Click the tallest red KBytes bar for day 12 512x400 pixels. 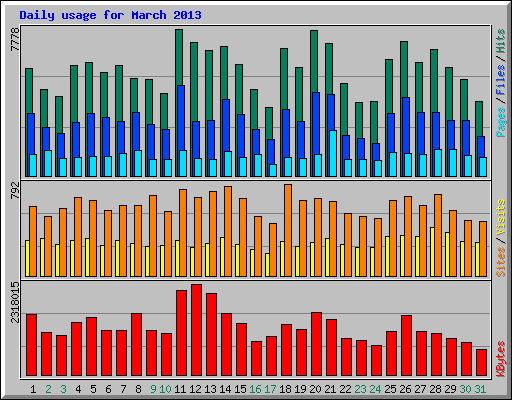[196, 330]
